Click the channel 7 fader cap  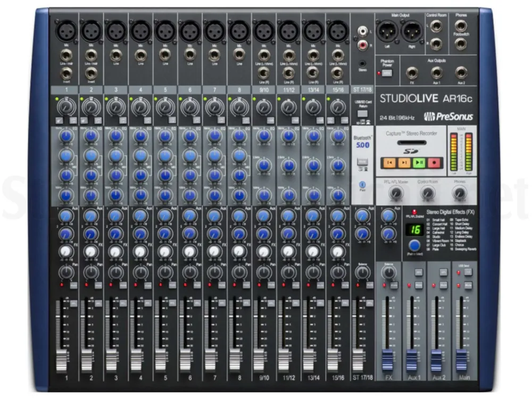pyautogui.click(x=210, y=360)
